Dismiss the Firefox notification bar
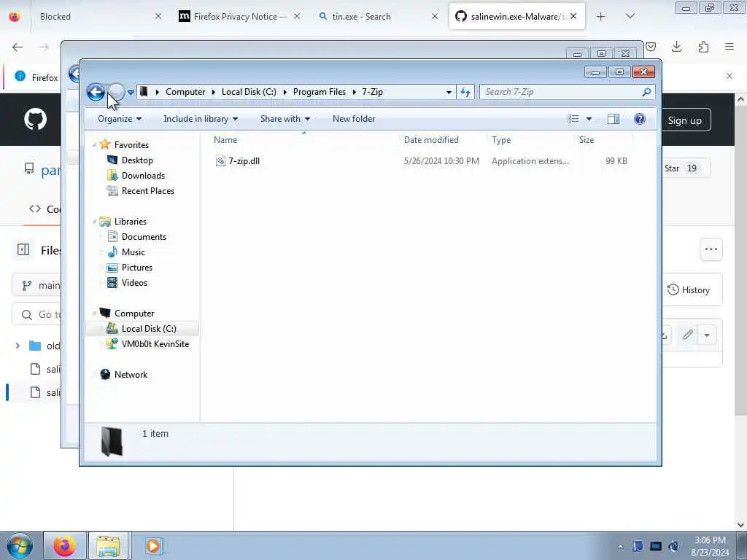 [x=729, y=76]
